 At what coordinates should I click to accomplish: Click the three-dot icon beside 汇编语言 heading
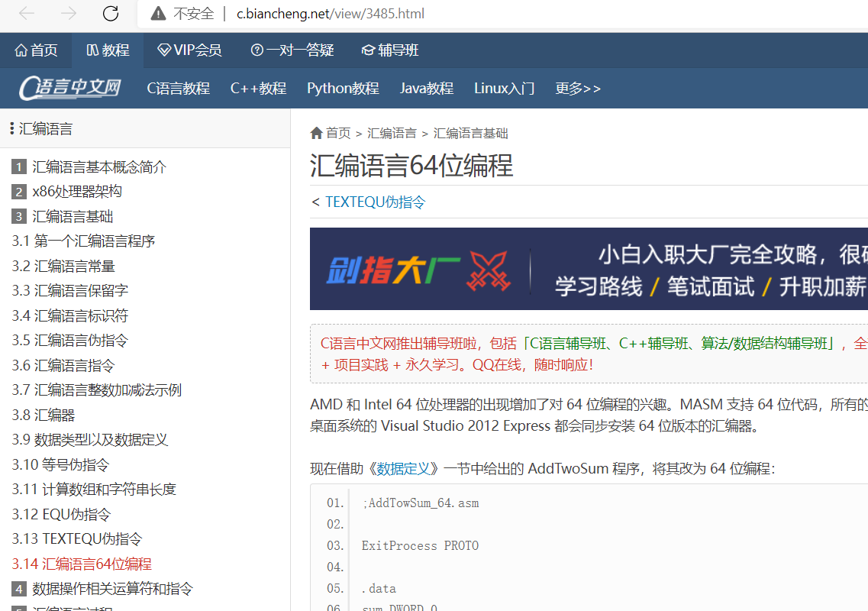coord(12,128)
